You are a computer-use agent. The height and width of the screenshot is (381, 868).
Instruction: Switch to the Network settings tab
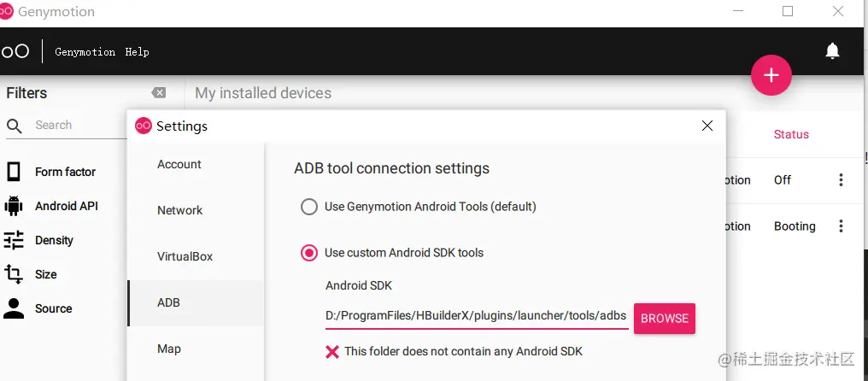click(179, 210)
